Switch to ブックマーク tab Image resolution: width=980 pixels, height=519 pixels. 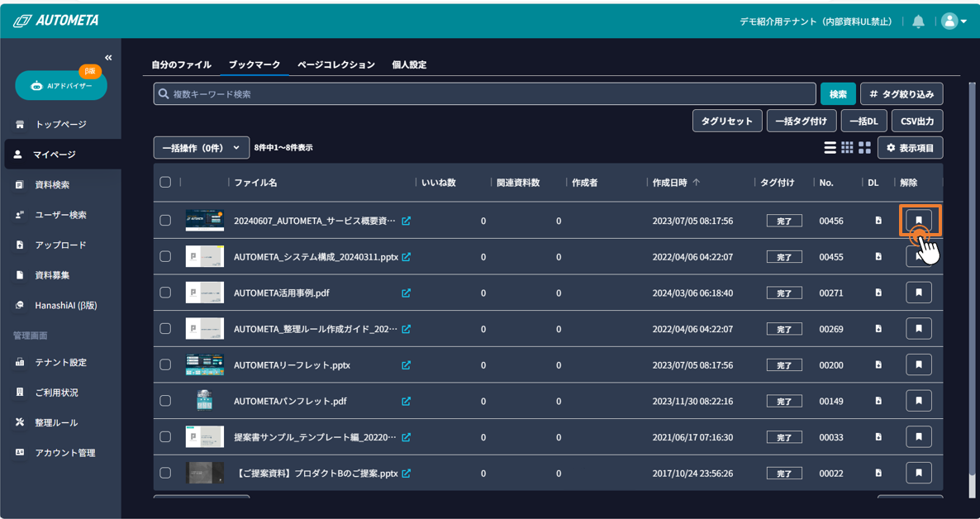click(x=255, y=64)
